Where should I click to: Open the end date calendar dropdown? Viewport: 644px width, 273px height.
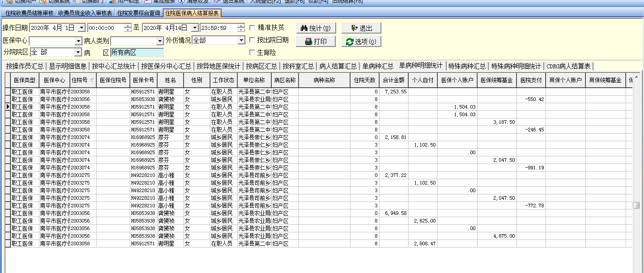coord(194,28)
